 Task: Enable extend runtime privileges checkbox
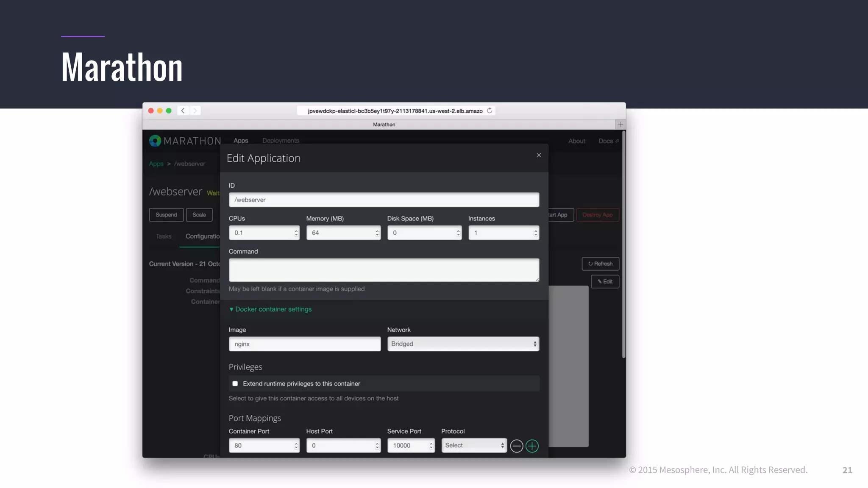coord(235,384)
